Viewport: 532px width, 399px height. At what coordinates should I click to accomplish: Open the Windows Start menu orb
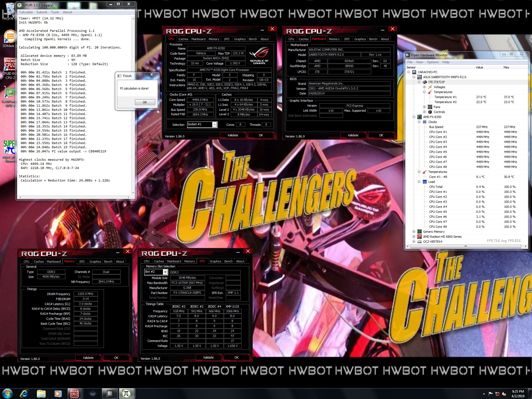click(7, 393)
